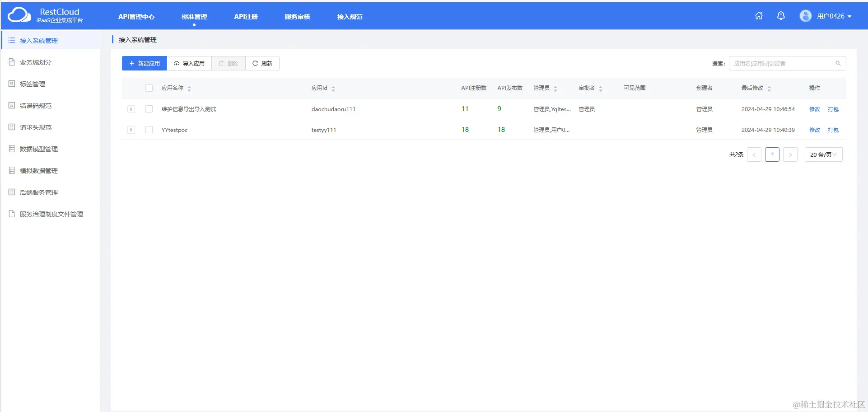This screenshot has width=868, height=412.
Task: Click 打包 for 维护信息导出导入测试
Action: pyautogui.click(x=833, y=109)
